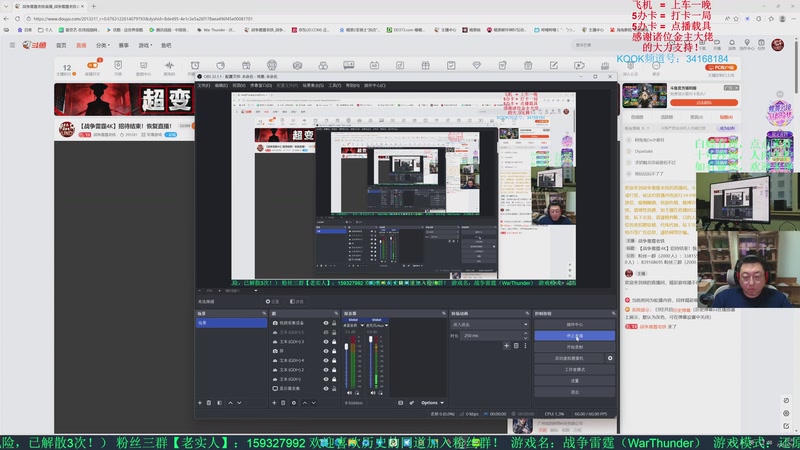Click the Douyu logo in site header

[34, 45]
